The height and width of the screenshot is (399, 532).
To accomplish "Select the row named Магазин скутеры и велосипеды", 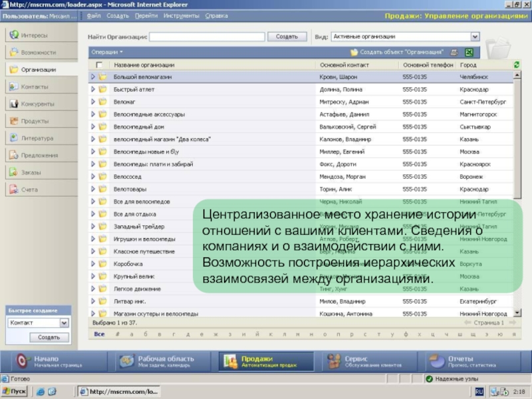I will pyautogui.click(x=301, y=314).
